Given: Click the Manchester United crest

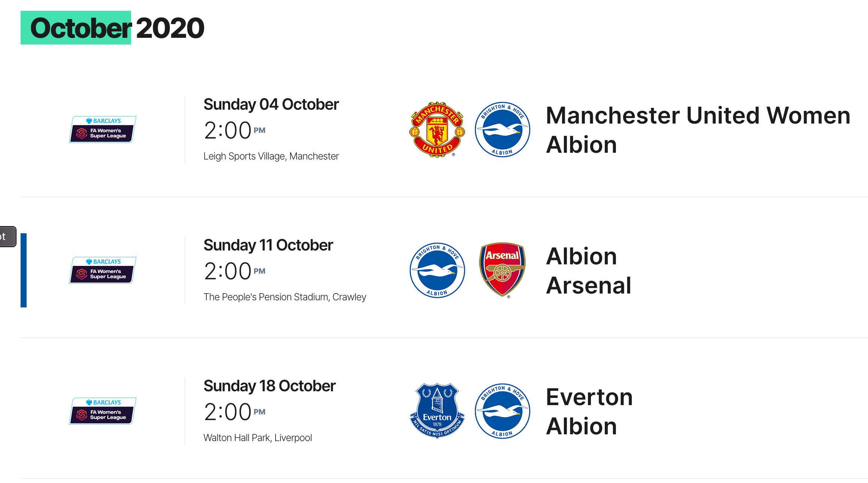Looking at the screenshot, I should click(x=437, y=130).
